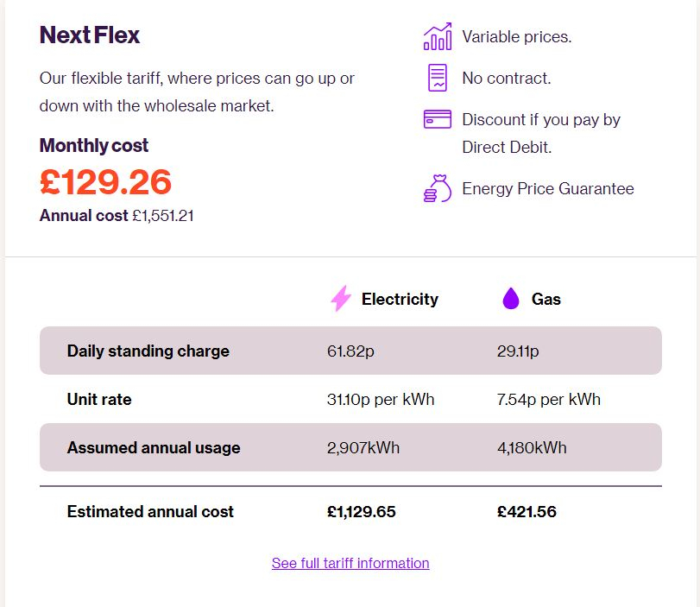700x607 pixels.
Task: Click the electricity estimated cost £1,129.65
Action: (361, 511)
